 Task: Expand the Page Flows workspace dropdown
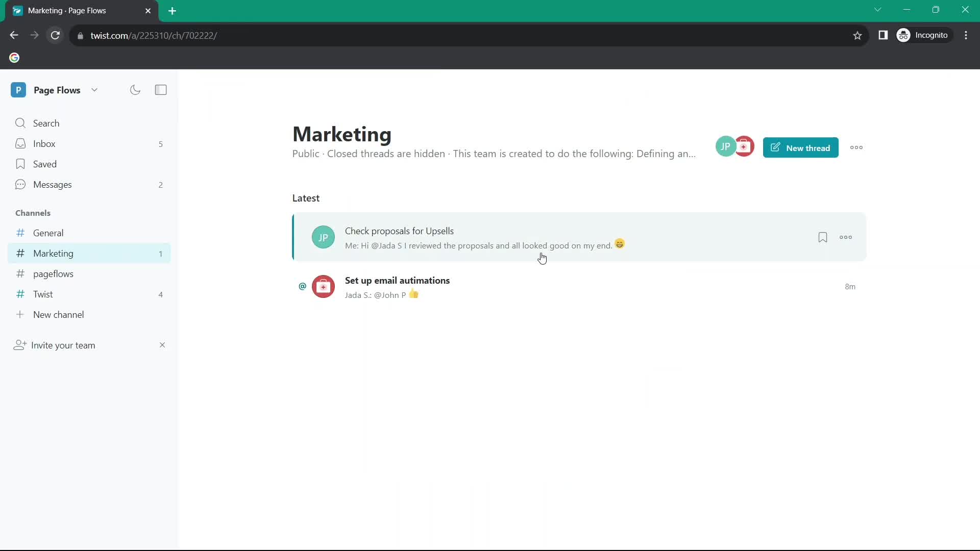[94, 89]
